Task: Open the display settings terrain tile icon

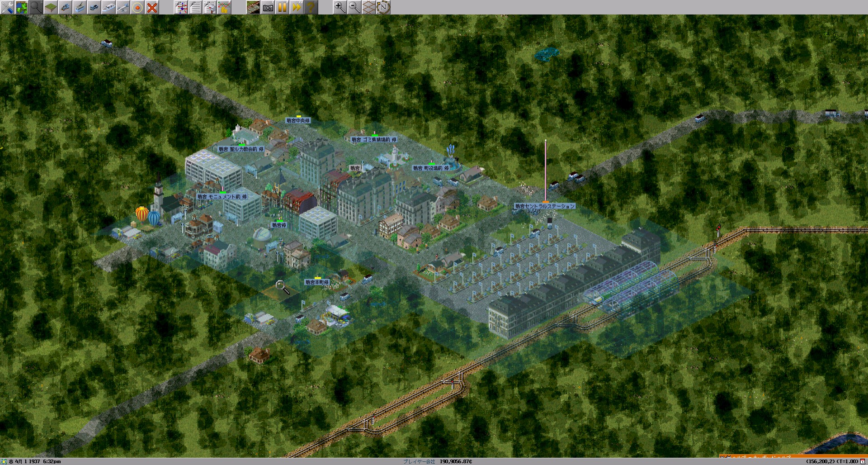Action: [253, 7]
